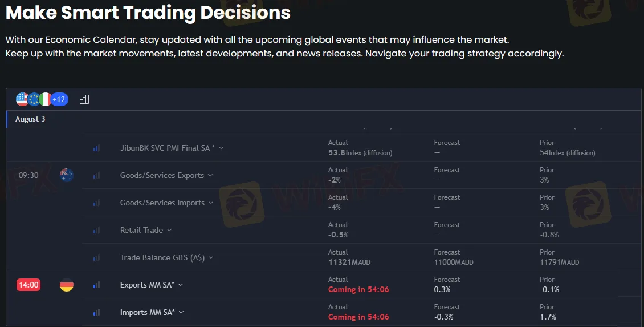Viewport: 644px width, 327px height.
Task: Select the August 3 date header
Action: 30,119
